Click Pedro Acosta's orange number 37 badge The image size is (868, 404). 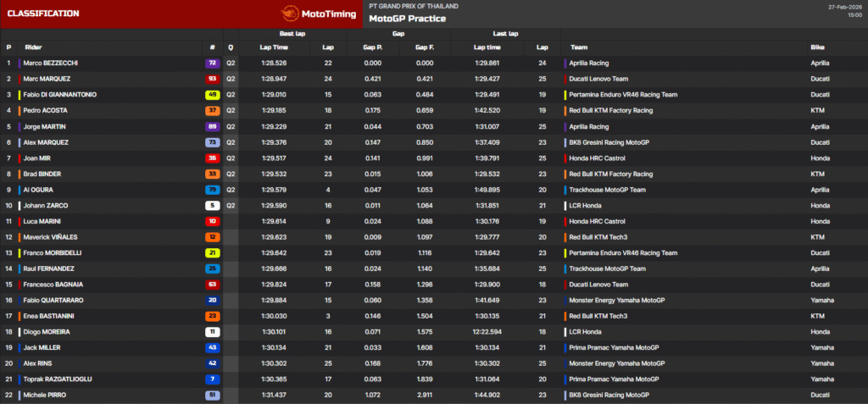pyautogui.click(x=212, y=111)
